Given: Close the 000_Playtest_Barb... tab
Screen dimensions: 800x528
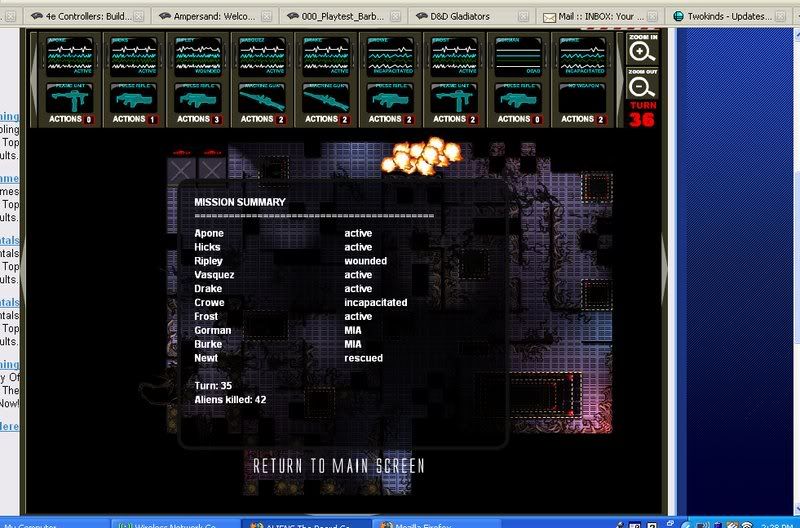Looking at the screenshot, I should tap(395, 17).
